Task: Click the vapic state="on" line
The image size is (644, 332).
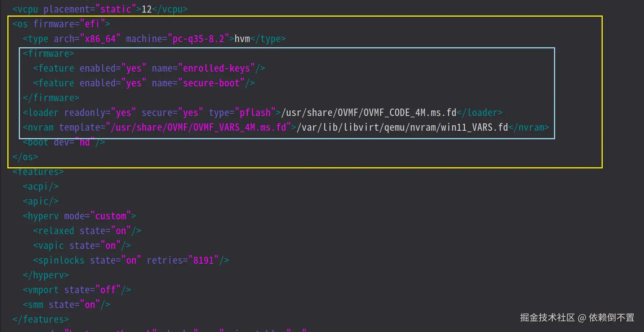Action: coord(82,246)
